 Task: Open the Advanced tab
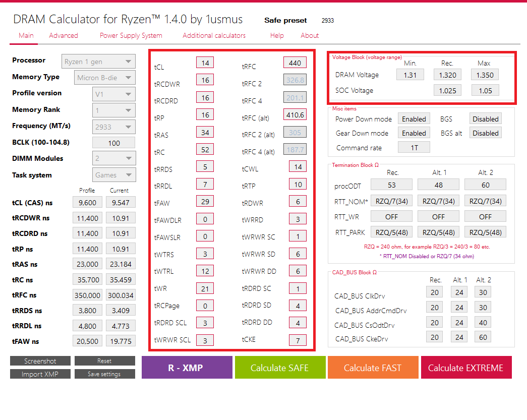[64, 36]
